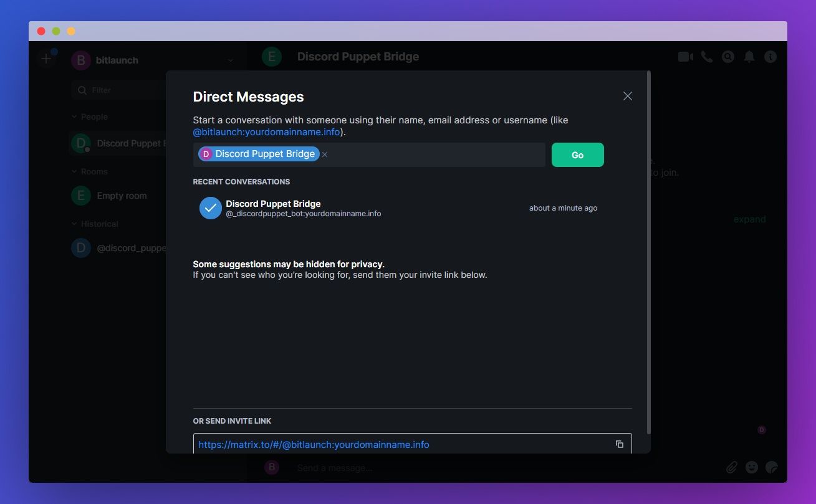Click the room header avatar E

(272, 57)
